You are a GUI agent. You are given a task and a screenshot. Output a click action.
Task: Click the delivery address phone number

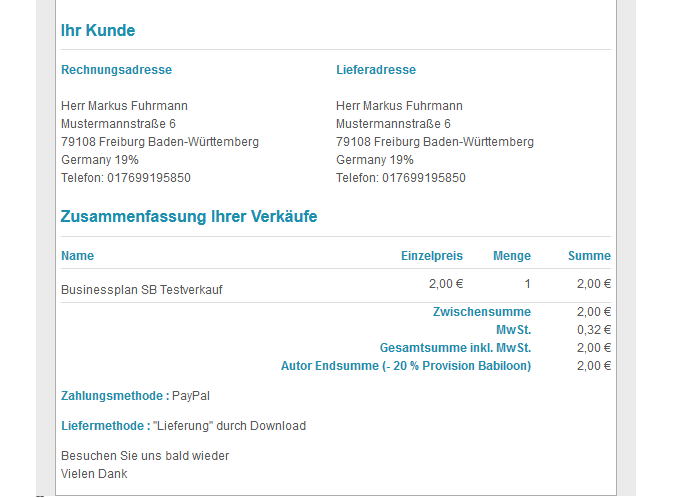401,178
